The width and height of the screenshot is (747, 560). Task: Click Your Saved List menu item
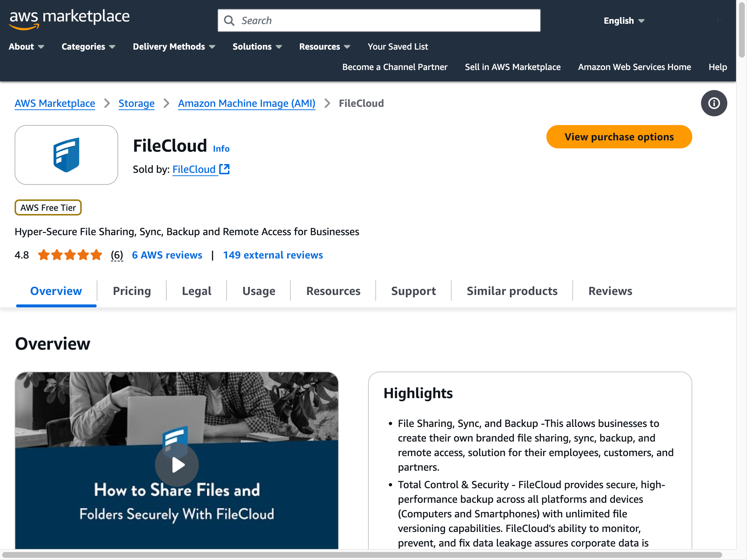point(398,46)
